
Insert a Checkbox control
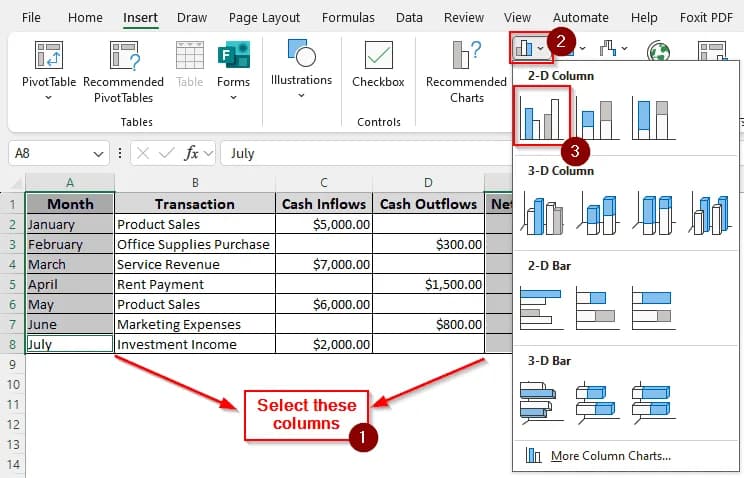378,64
